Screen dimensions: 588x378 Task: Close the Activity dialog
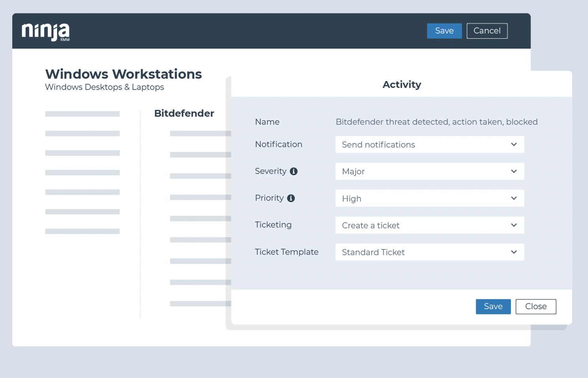click(535, 306)
